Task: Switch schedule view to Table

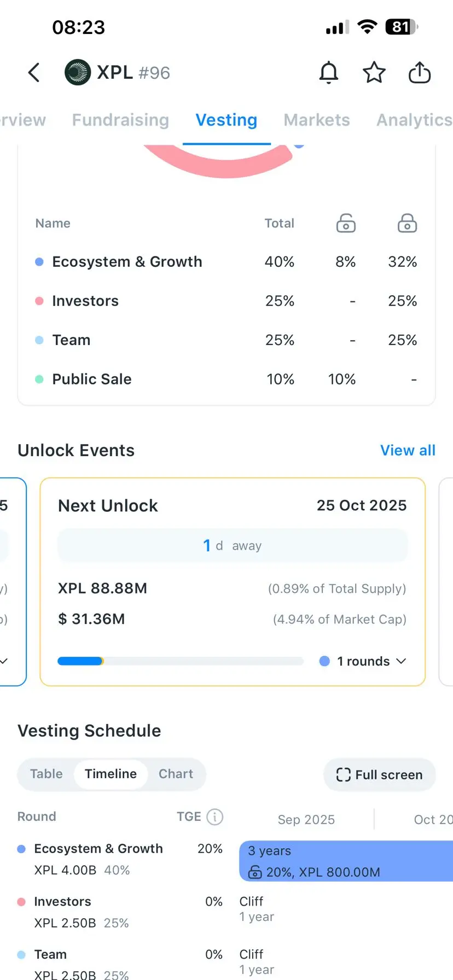Action: point(47,774)
